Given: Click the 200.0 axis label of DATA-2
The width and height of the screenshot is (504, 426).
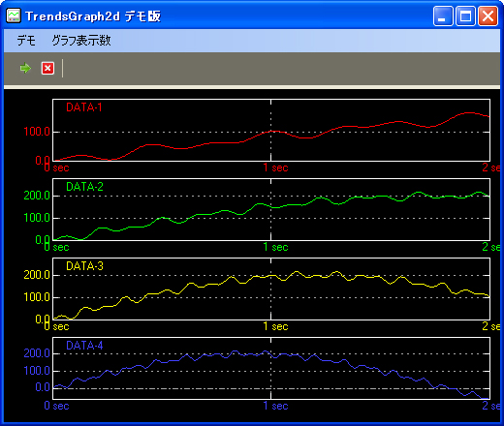Looking at the screenshot, I should pos(37,196).
